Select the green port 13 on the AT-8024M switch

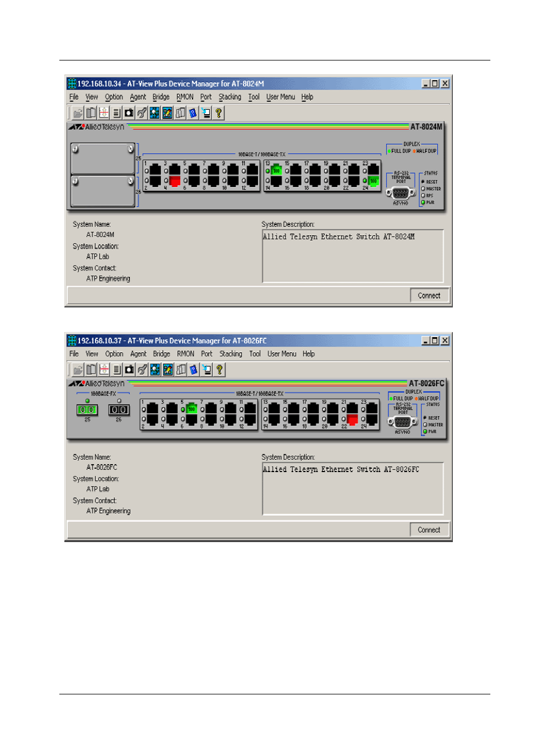point(276,170)
